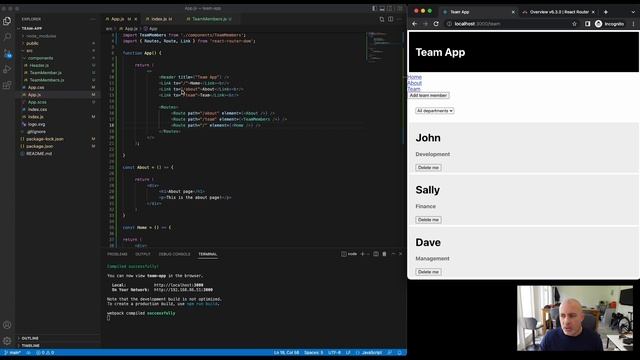Viewport: 640px width, 360px height.
Task: Click the Add team member button
Action: click(x=428, y=96)
